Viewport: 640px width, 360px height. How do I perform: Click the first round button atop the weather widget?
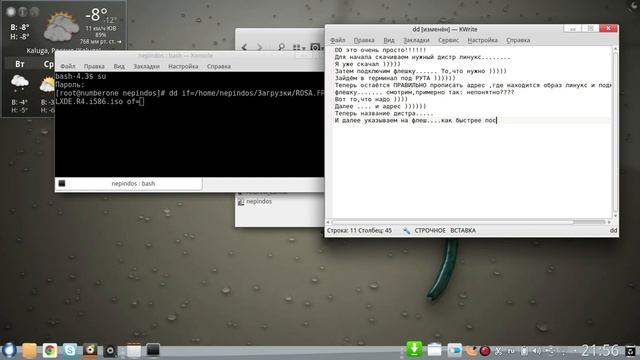11,12
